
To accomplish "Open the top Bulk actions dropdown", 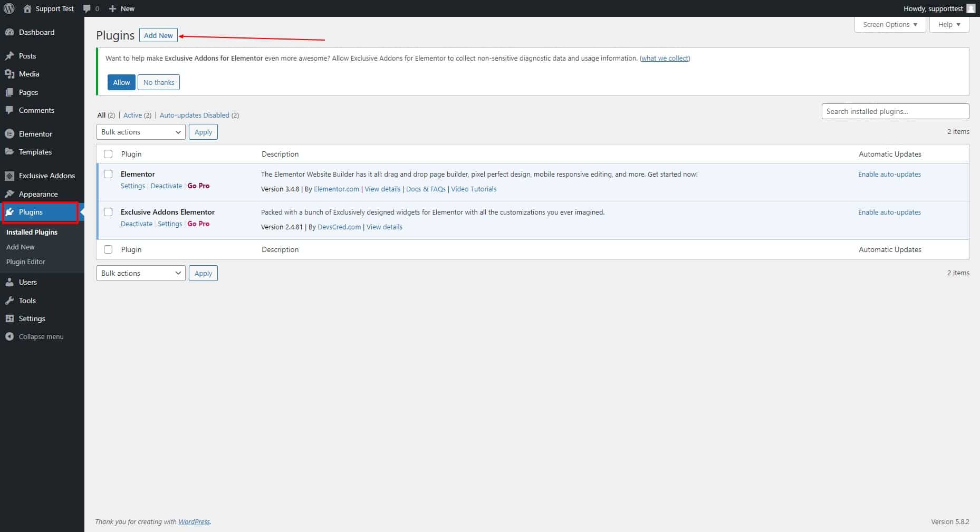I will (x=141, y=132).
